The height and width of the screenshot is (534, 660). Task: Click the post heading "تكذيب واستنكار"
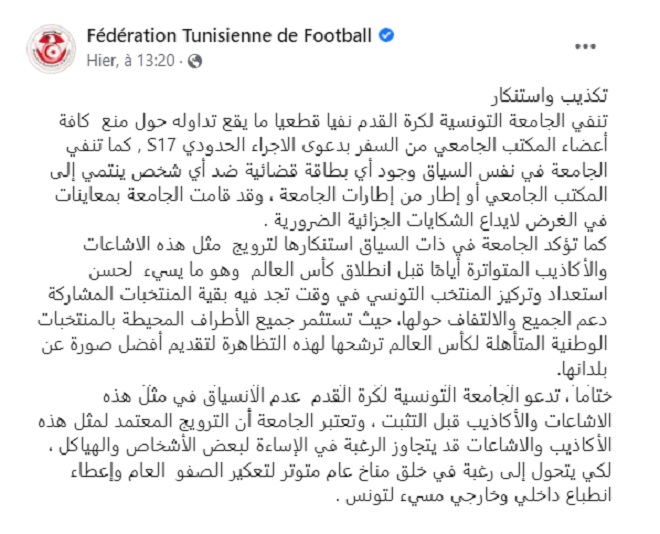point(549,97)
